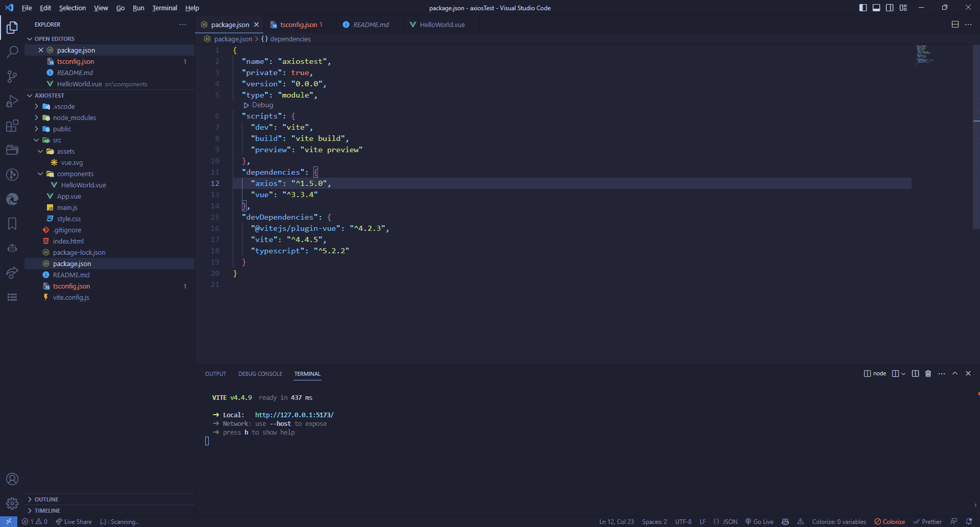Screen dimensions: 980x527
Task: Click the editor vertical scrollbar
Action: (976, 136)
